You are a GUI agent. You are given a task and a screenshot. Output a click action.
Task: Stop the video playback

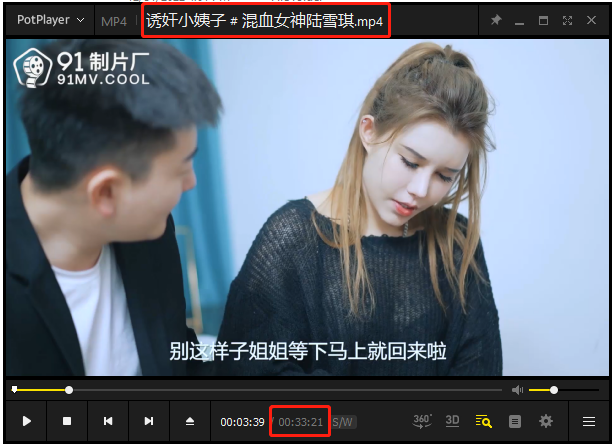click(x=67, y=422)
